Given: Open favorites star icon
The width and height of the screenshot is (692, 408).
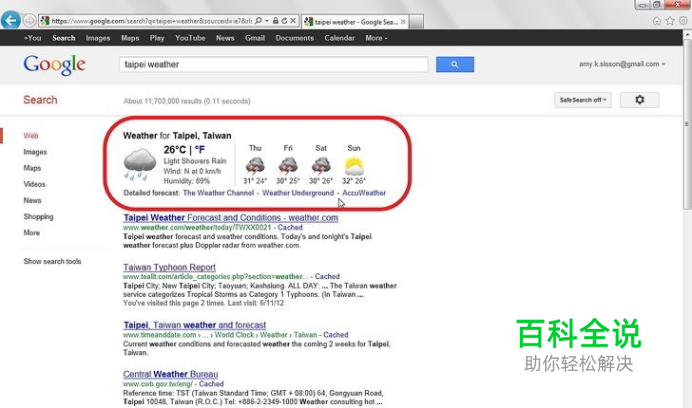Looking at the screenshot, I should pyautogui.click(x=670, y=21).
